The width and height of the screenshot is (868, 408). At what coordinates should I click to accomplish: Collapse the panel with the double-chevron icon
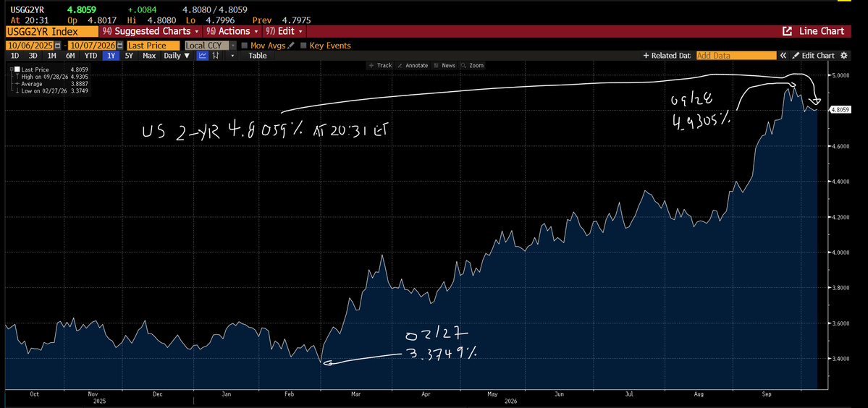(783, 55)
